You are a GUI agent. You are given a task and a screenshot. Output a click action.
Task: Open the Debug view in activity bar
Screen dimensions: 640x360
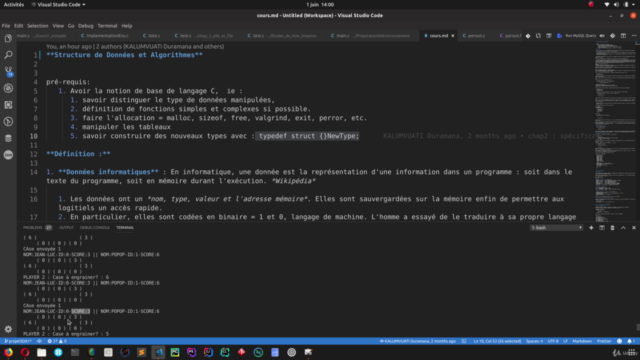[8, 88]
